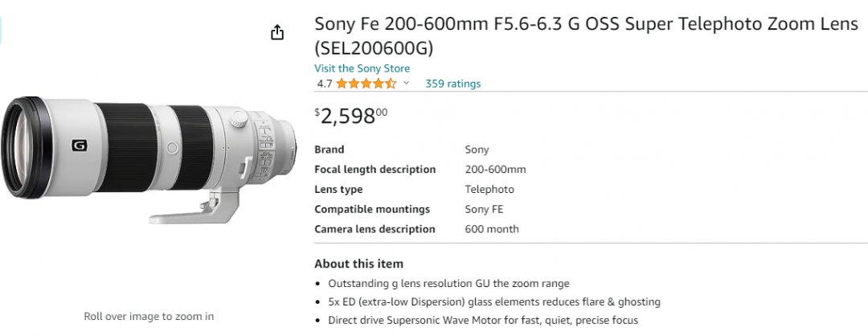
Task: Click the Lens type value Telephoto
Action: [489, 190]
